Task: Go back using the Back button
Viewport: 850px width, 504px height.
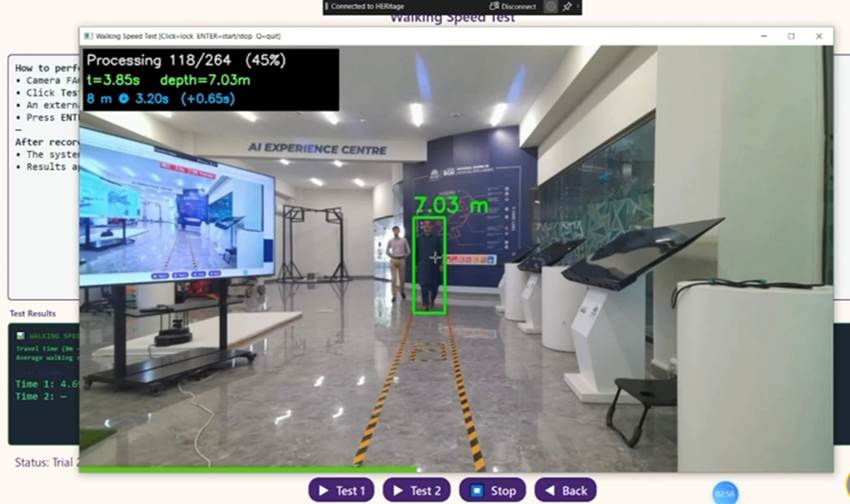Action: [x=565, y=490]
